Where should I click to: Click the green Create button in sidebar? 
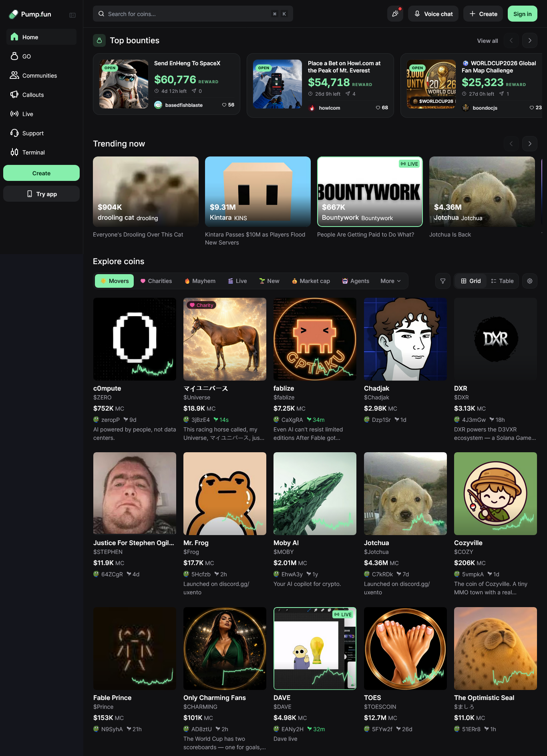[41, 173]
